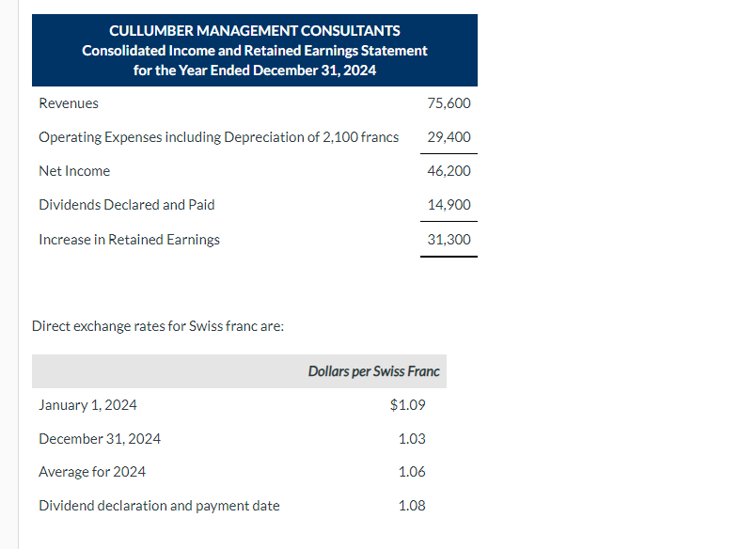Select the Net Income label
Image resolution: width=756 pixels, height=549 pixels.
(x=74, y=171)
